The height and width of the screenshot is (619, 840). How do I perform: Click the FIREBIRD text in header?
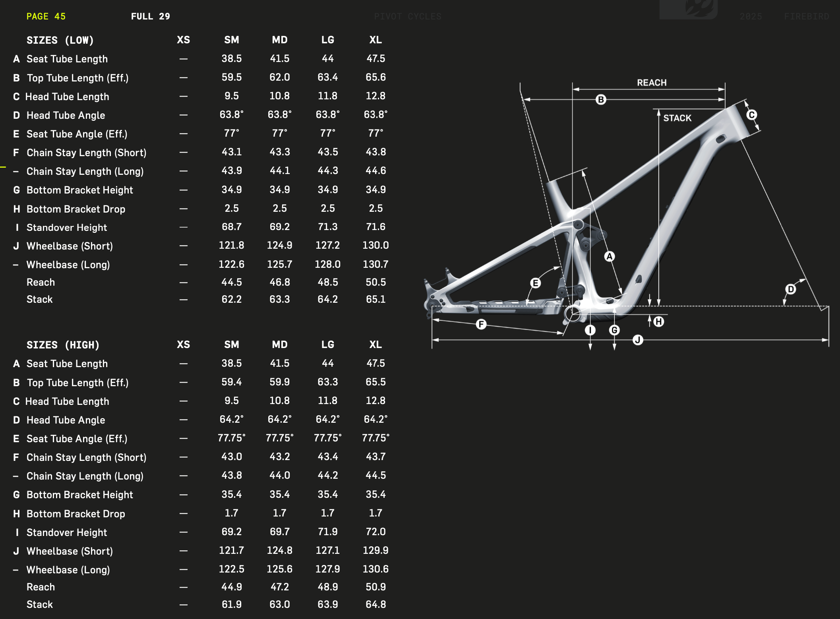[x=806, y=16]
